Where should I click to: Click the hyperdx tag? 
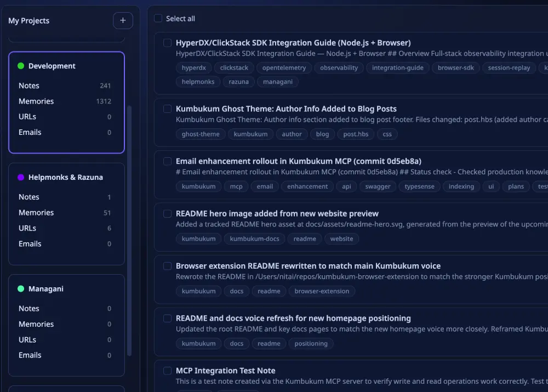pos(193,68)
